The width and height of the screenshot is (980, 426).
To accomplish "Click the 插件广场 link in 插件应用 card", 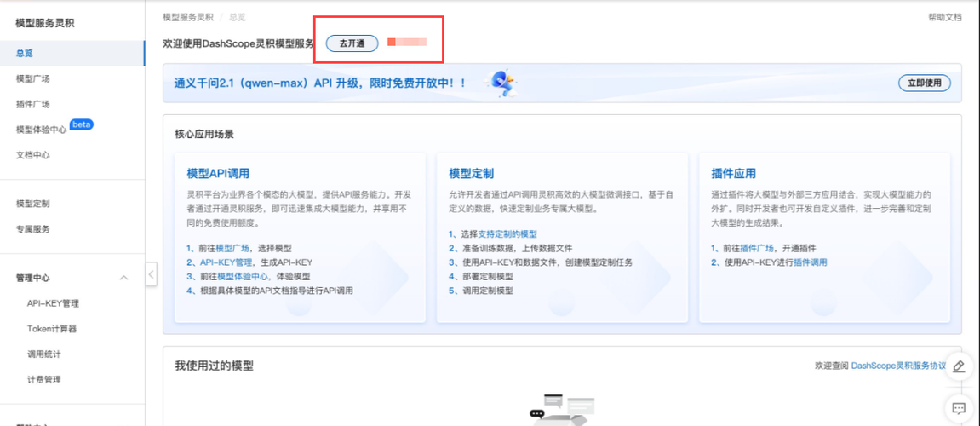I will pos(758,248).
